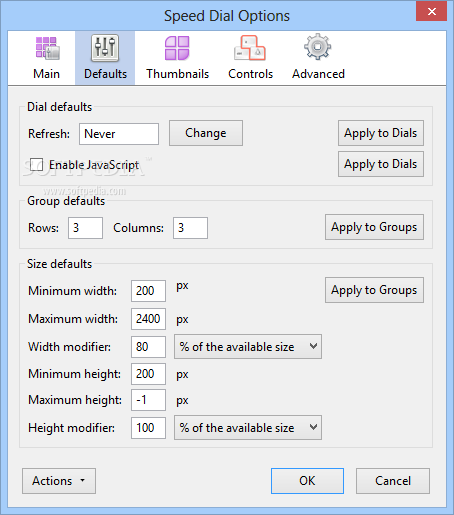Image resolution: width=454 pixels, height=515 pixels.
Task: Open the Advanced gear icon
Action: tap(318, 47)
